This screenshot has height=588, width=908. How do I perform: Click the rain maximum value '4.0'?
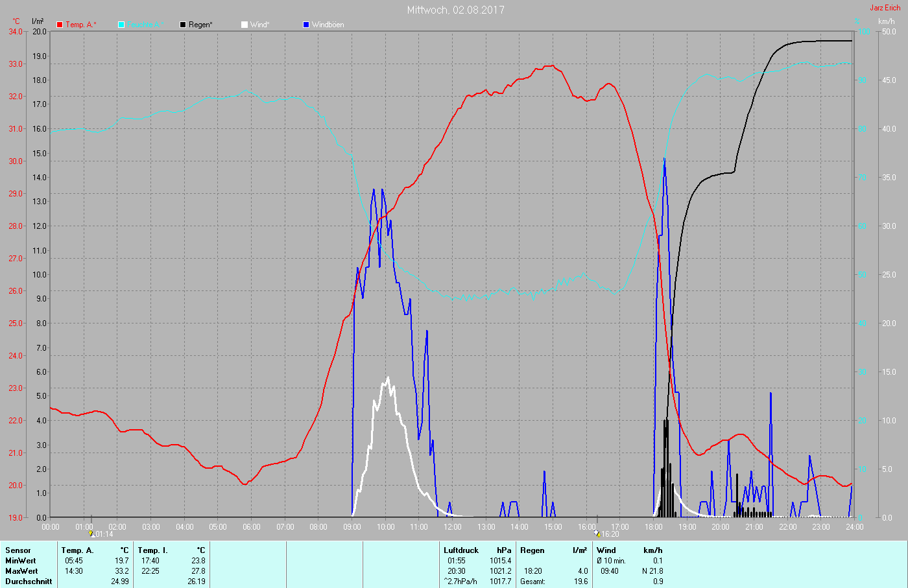coord(582,571)
